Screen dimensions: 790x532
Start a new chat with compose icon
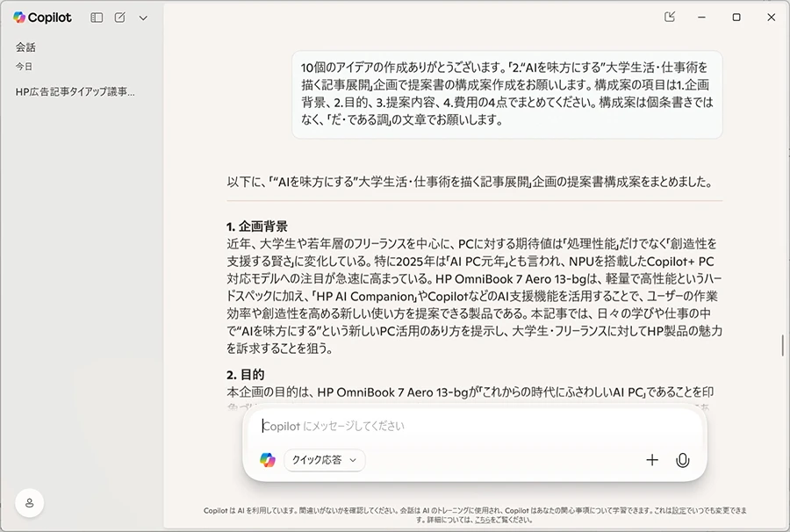point(120,18)
